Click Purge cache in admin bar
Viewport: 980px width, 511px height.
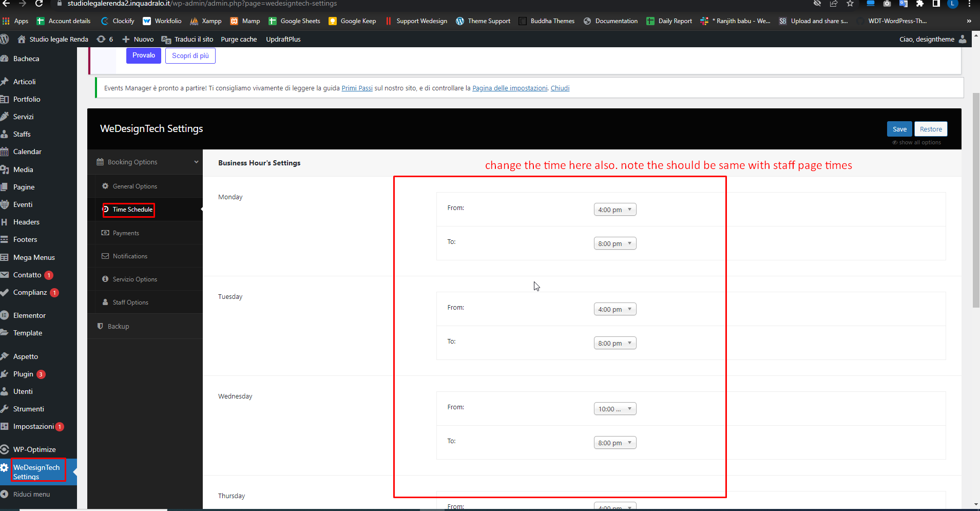point(239,39)
